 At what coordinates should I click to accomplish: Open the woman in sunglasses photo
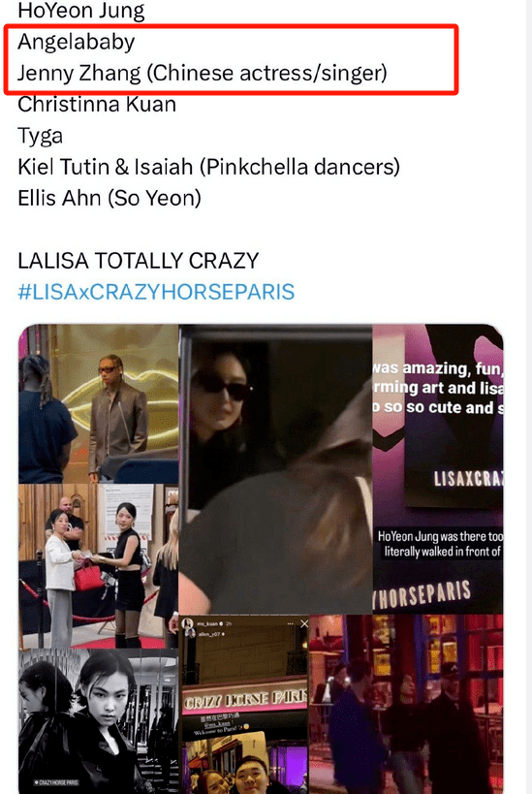click(276, 469)
